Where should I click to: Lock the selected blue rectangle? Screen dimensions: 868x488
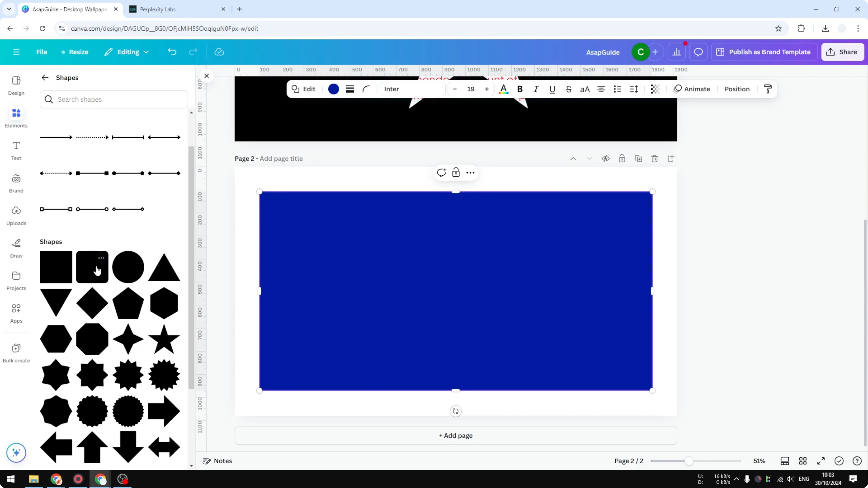(x=456, y=172)
